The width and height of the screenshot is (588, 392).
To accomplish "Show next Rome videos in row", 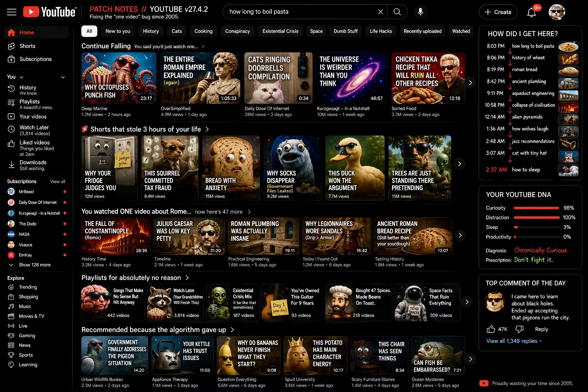I will click(x=460, y=235).
